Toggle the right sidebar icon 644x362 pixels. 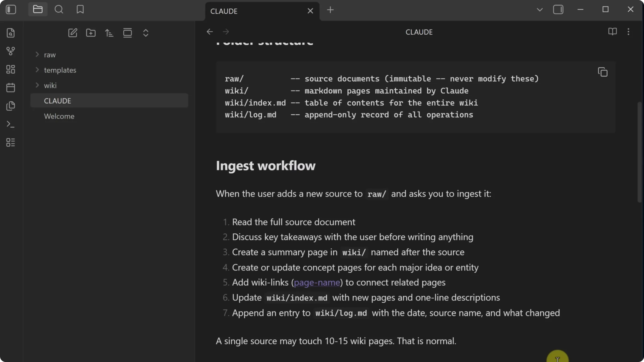pos(558,10)
